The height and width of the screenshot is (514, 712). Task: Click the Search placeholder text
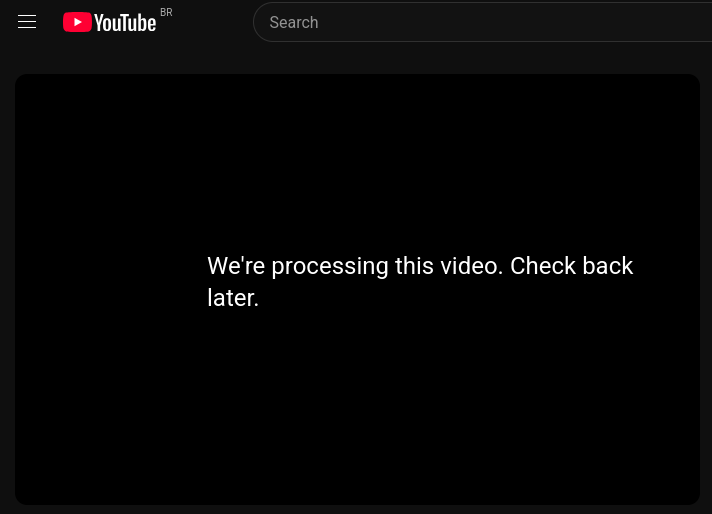pos(294,22)
